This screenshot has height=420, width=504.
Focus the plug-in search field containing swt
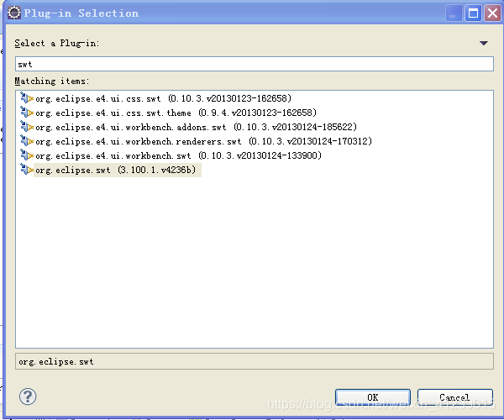coord(255,64)
